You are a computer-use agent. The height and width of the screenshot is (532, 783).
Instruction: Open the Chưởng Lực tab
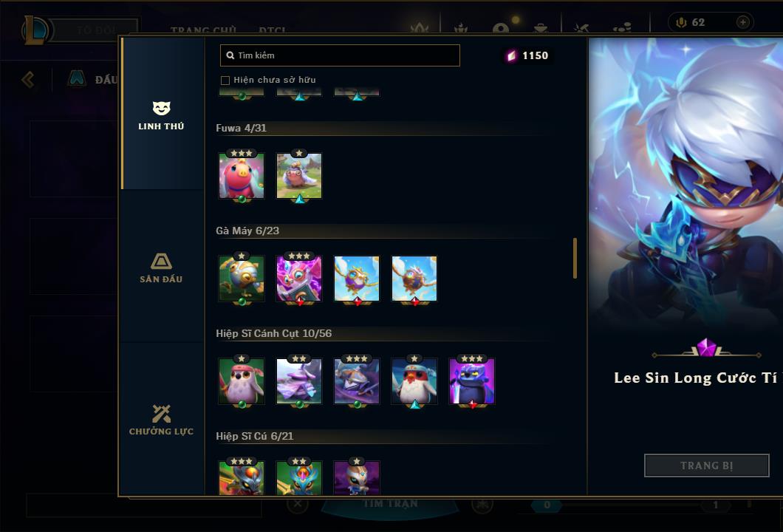point(161,420)
